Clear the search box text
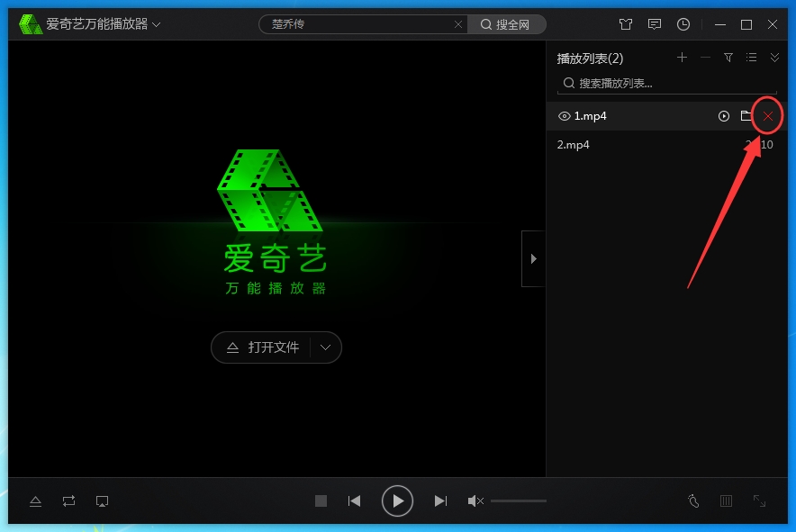 coord(458,24)
